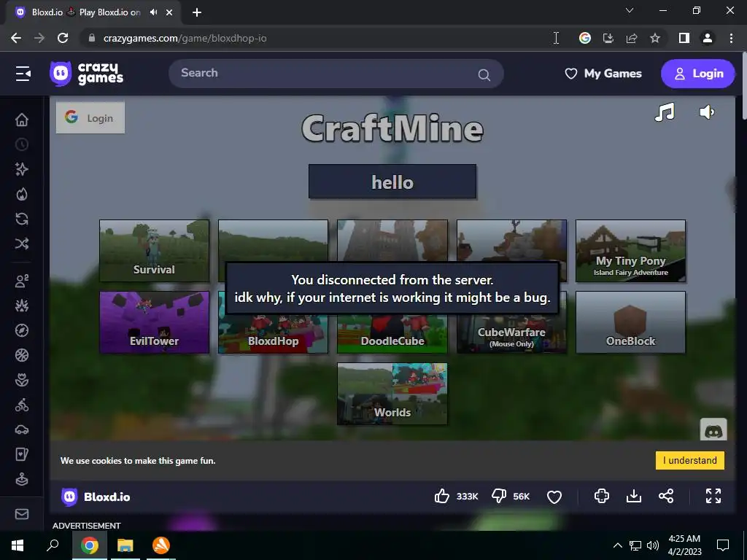The width and height of the screenshot is (747, 560).
Task: Share the game using share icon
Action: (666, 496)
